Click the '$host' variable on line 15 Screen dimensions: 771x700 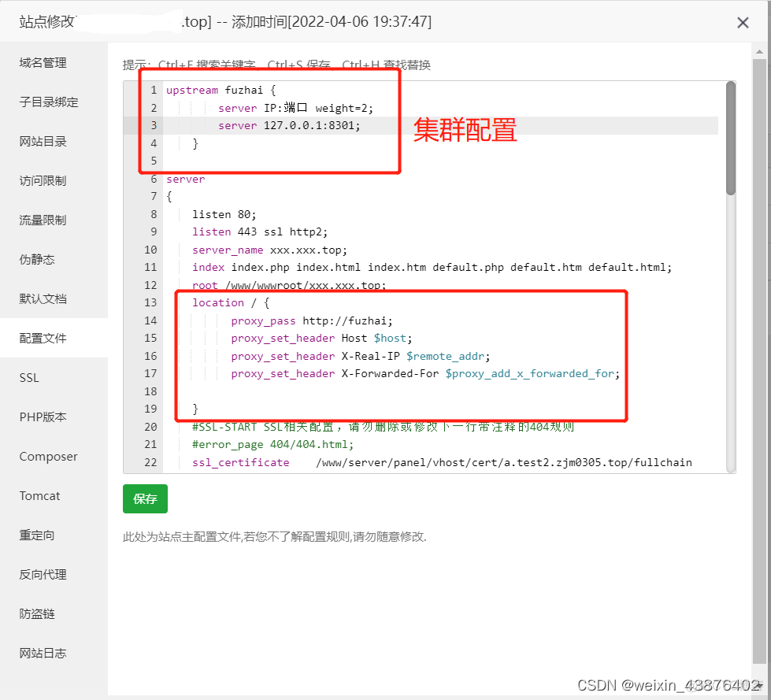pyautogui.click(x=390, y=339)
